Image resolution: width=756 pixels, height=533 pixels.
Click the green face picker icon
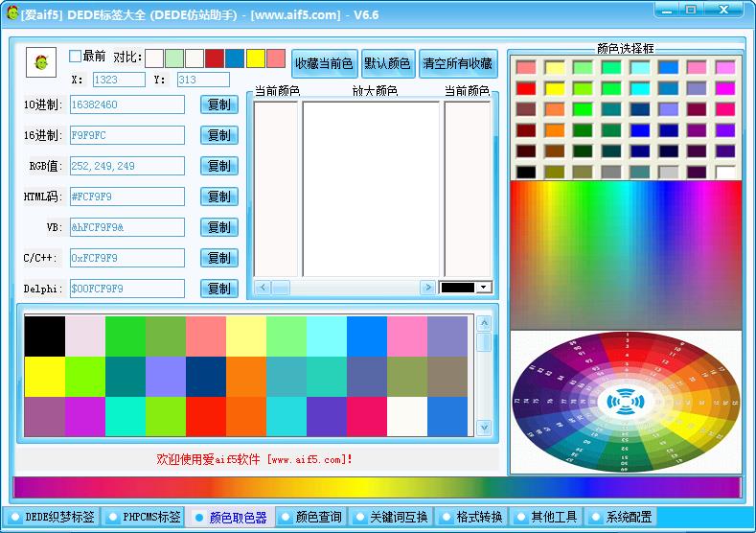pos(41,62)
